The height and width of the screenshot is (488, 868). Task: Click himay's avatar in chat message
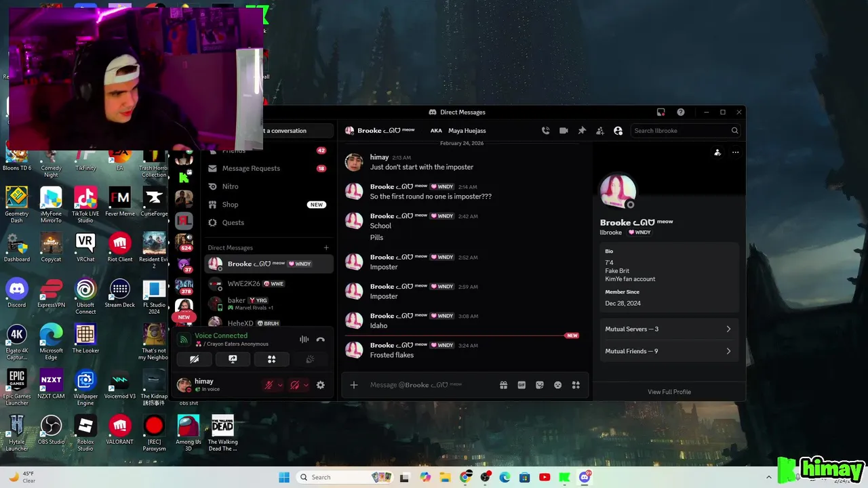(353, 162)
